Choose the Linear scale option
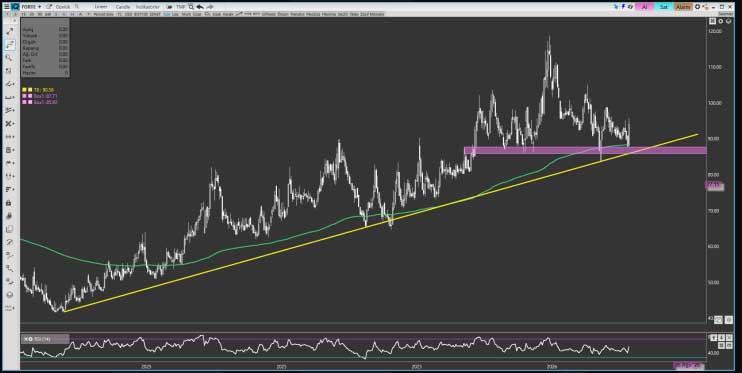Viewport: 742px width, 373px height. click(x=101, y=7)
